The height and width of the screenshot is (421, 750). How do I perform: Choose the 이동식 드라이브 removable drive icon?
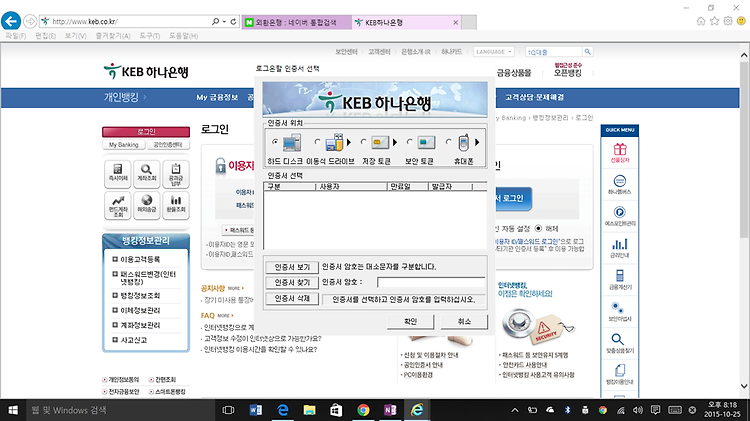[334, 143]
